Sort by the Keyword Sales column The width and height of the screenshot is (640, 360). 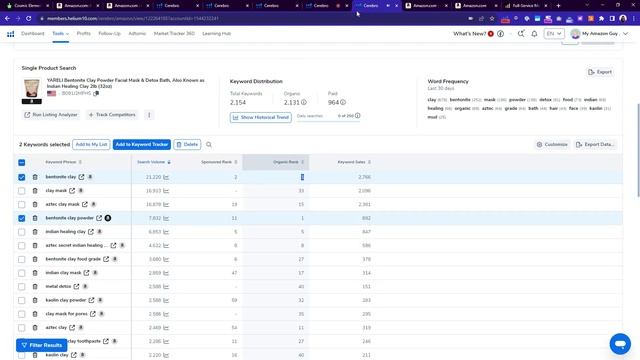(x=354, y=162)
